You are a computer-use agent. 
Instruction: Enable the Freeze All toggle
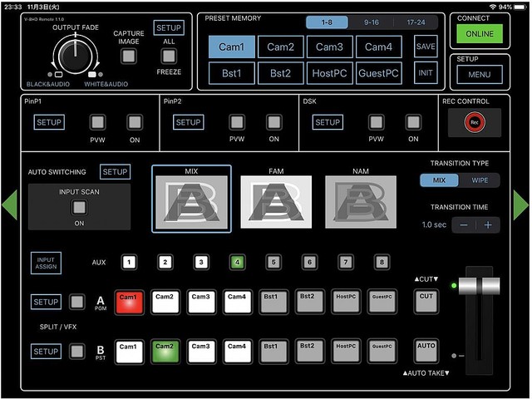click(169, 56)
